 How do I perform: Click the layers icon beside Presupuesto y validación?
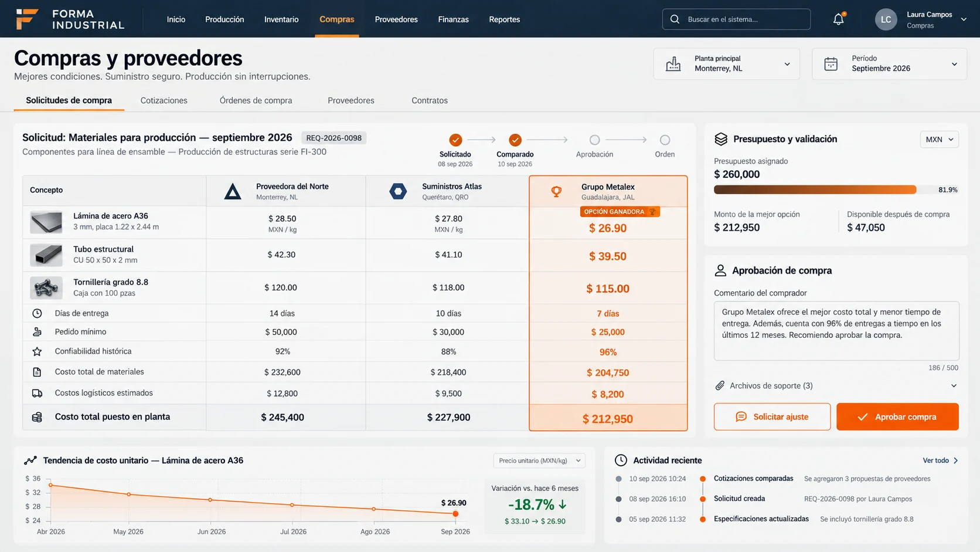pyautogui.click(x=721, y=139)
